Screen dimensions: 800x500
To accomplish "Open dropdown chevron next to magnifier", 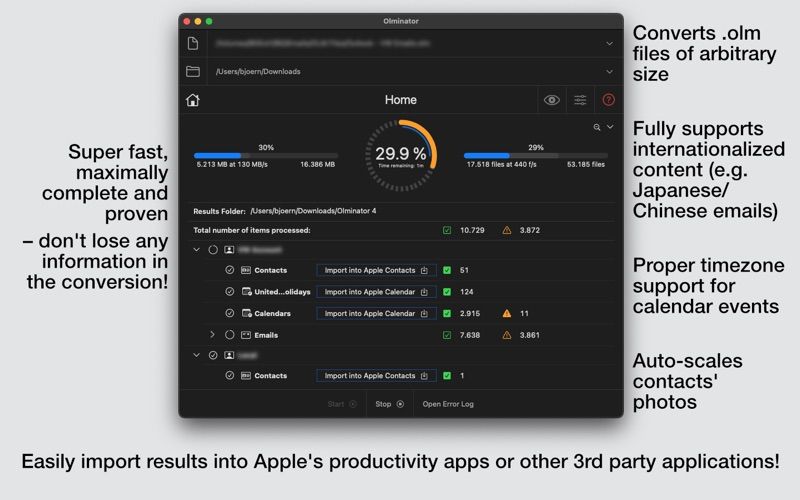I will 610,127.
